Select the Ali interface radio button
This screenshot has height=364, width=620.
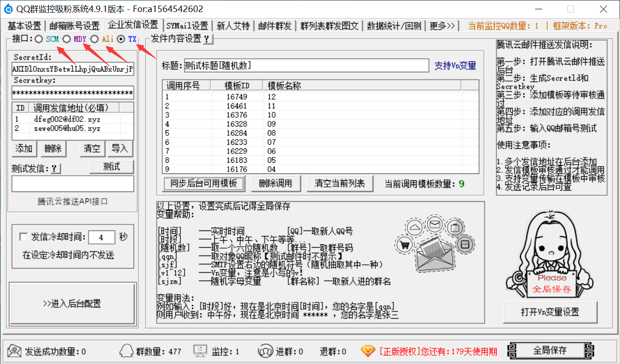pos(95,39)
